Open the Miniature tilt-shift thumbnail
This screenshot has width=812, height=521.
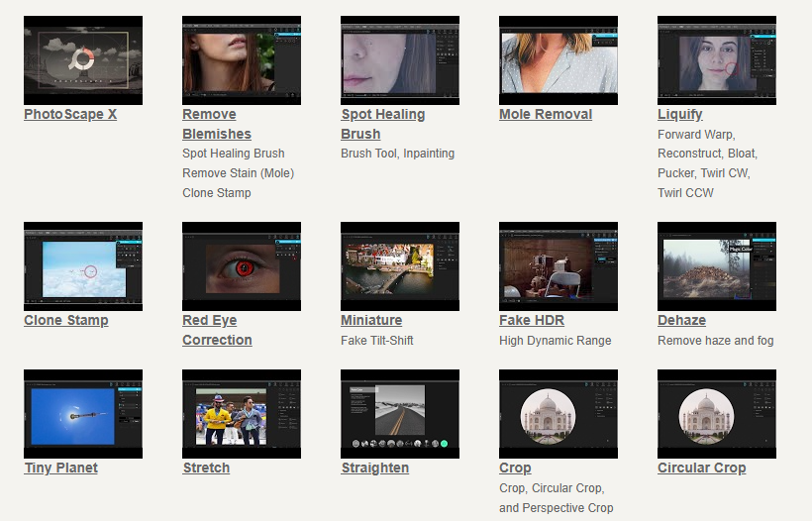(x=400, y=266)
